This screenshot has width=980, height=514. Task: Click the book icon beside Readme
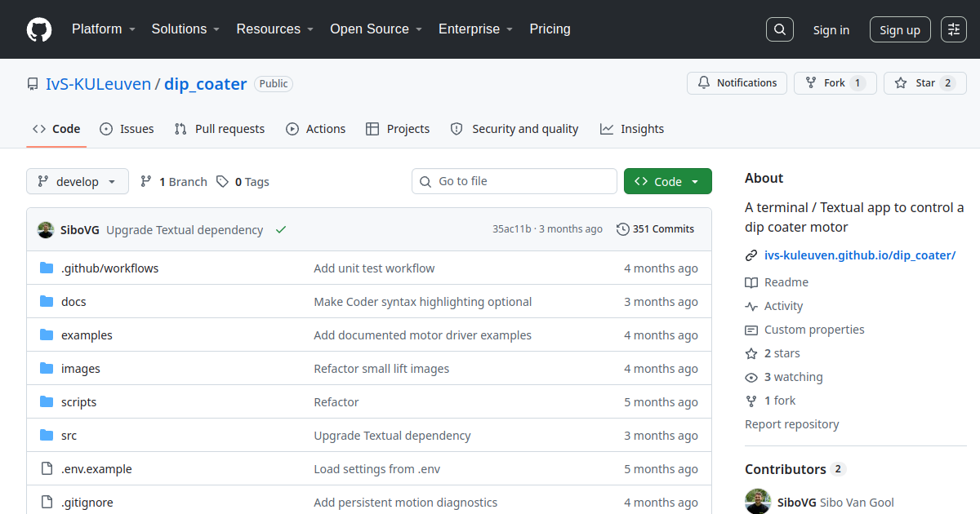[751, 282]
